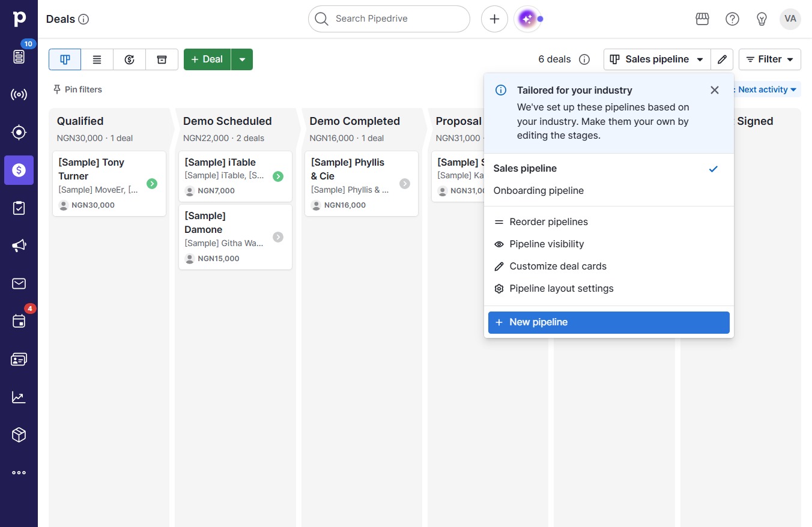Screen dimensions: 812x527
Task: Open the Contacts card icon in the sidebar
Action: [x=19, y=359]
